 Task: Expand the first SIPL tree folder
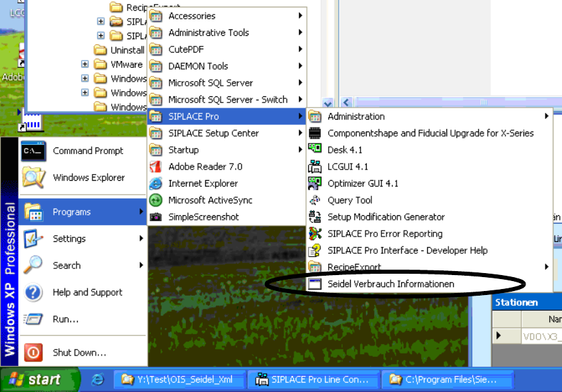click(101, 21)
